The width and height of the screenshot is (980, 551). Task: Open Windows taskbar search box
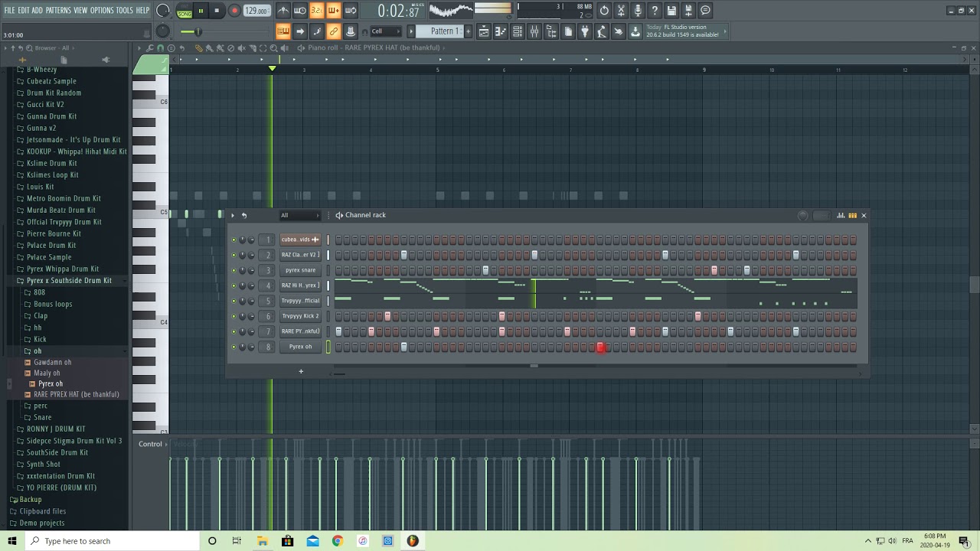(x=111, y=541)
